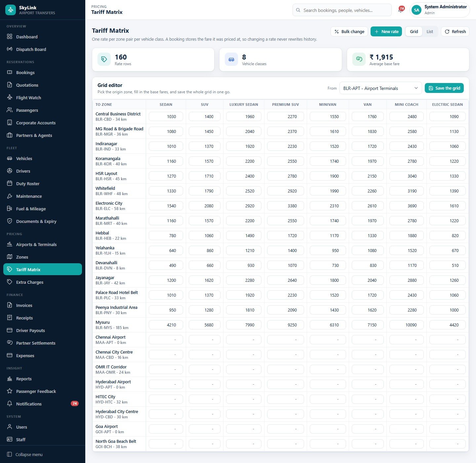Click the ELECTRIC SEDAN column header
Viewport: 476px width, 463px height.
point(448,105)
